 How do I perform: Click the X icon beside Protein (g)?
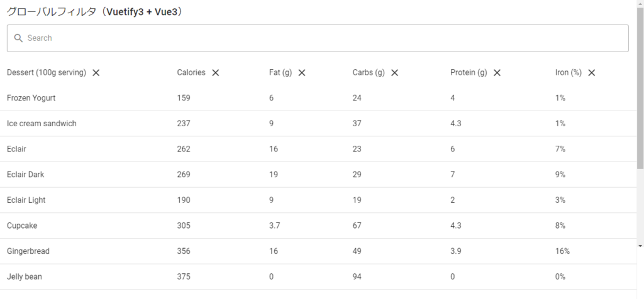pyautogui.click(x=497, y=73)
